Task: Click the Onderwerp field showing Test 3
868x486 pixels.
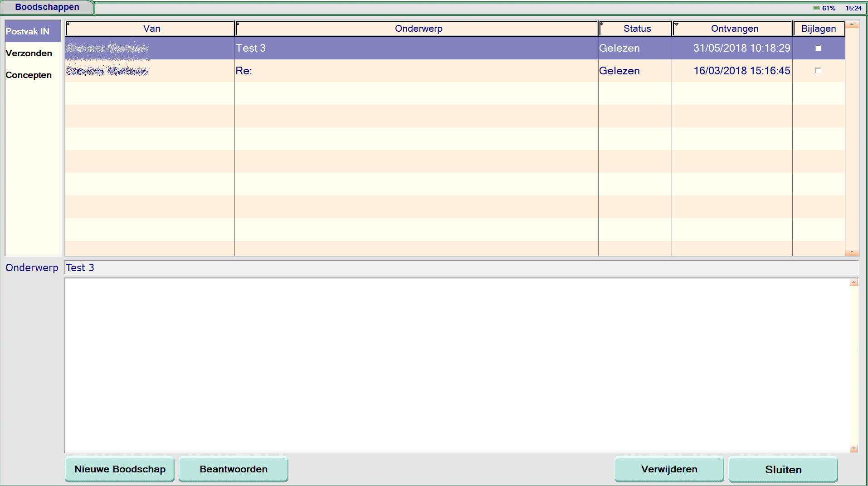Action: (x=460, y=268)
